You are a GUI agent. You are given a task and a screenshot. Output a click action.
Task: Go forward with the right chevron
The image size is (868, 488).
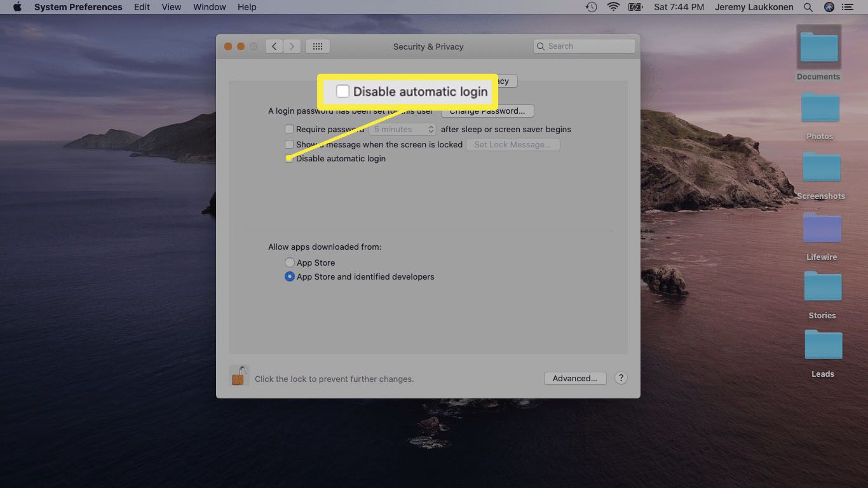coord(292,46)
